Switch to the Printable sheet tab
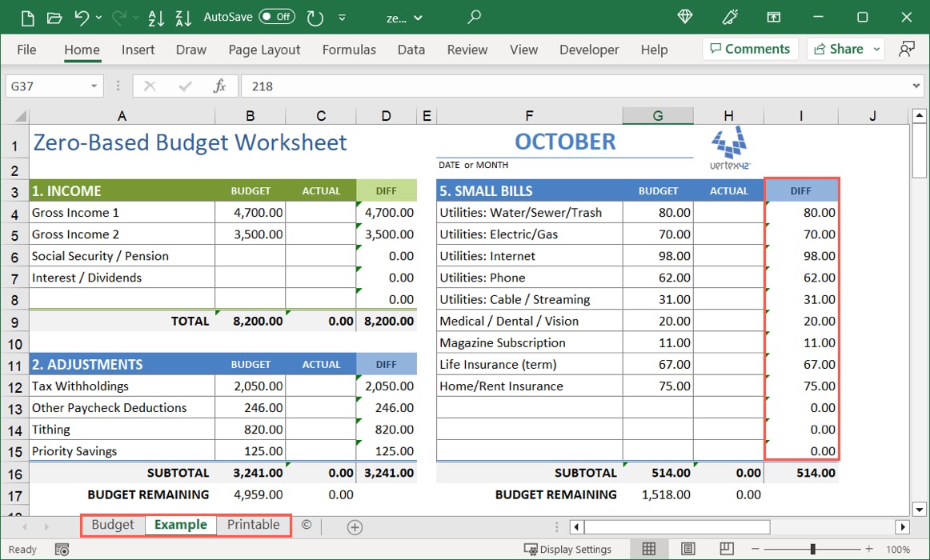The image size is (930, 560). point(253,525)
